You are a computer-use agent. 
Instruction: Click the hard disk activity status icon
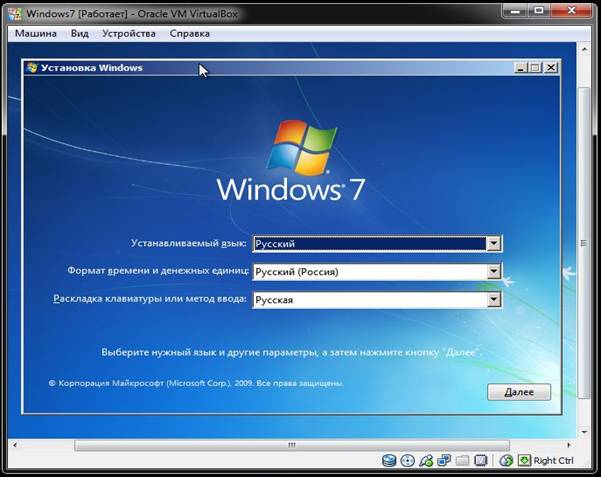click(389, 460)
